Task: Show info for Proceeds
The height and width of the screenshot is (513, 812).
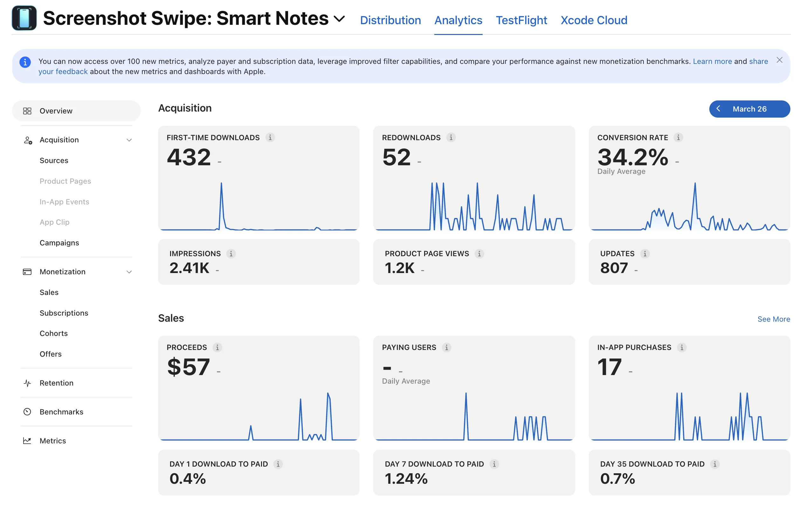Action: pyautogui.click(x=217, y=347)
